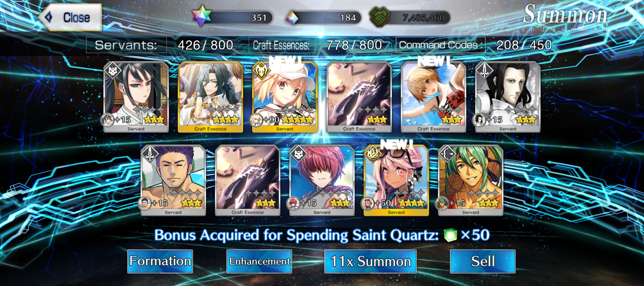Open the 4-star gold Craft Essence card
This screenshot has width=644, height=286.
[210, 97]
